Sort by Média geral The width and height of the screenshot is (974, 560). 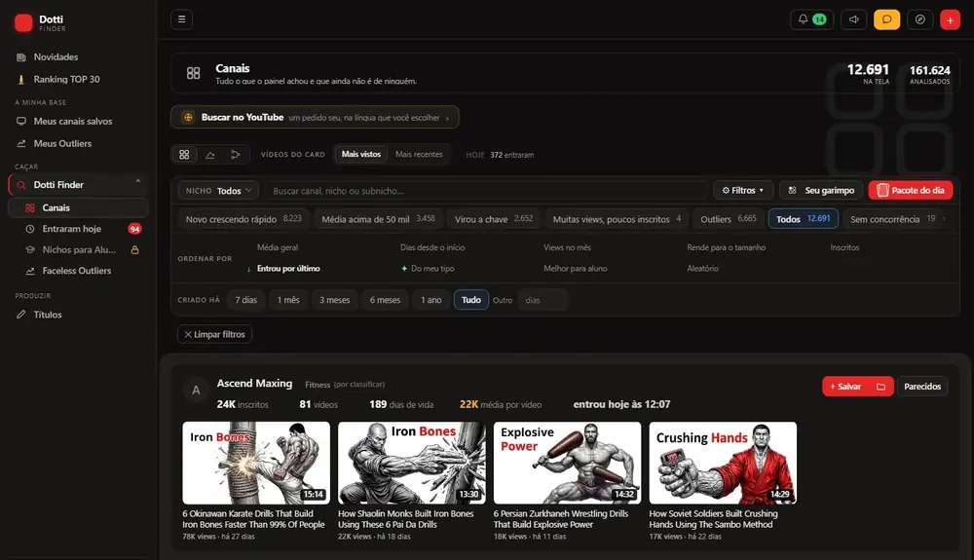[x=278, y=247]
